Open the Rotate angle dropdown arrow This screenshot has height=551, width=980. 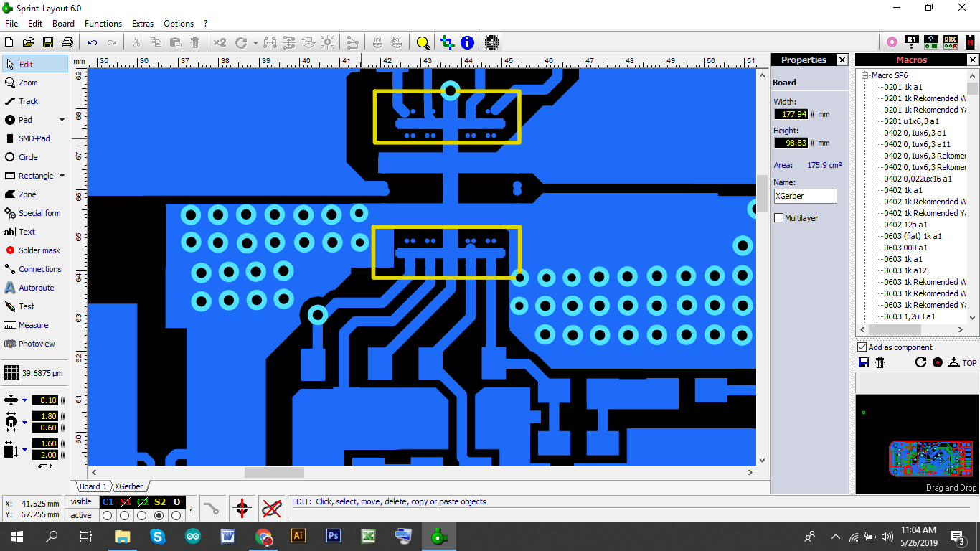pyautogui.click(x=255, y=42)
